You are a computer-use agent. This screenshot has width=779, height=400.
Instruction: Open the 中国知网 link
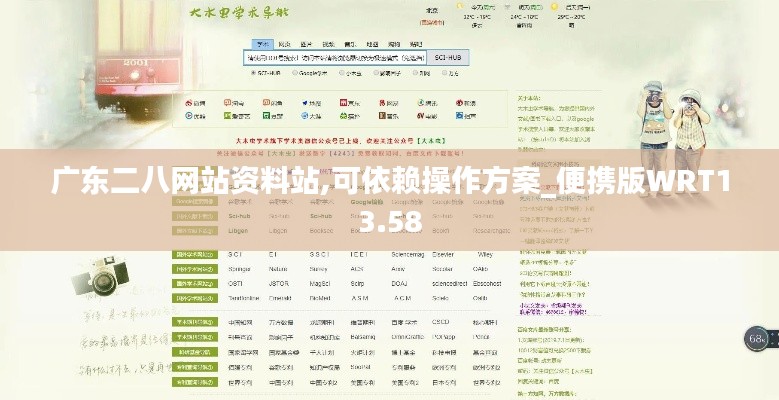[240, 322]
